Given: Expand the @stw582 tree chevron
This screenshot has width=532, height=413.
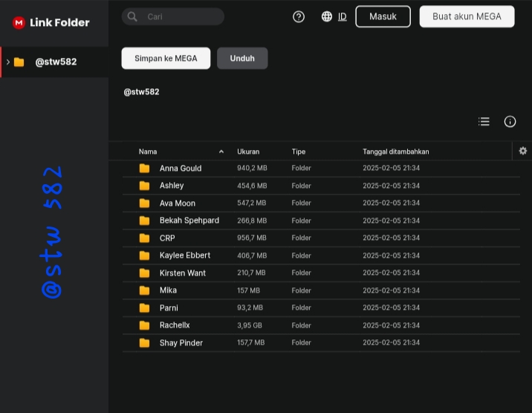Looking at the screenshot, I should pyautogui.click(x=8, y=62).
